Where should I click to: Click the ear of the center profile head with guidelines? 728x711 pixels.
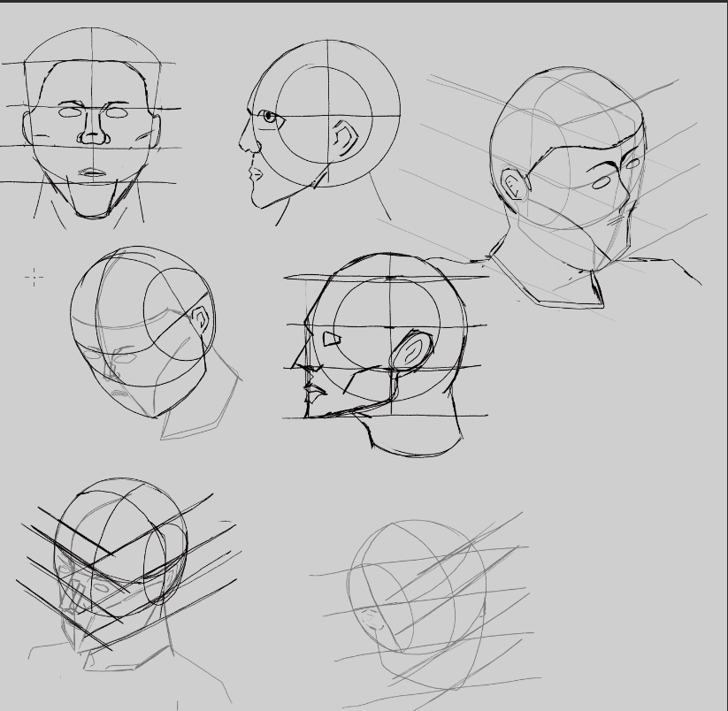(x=410, y=350)
